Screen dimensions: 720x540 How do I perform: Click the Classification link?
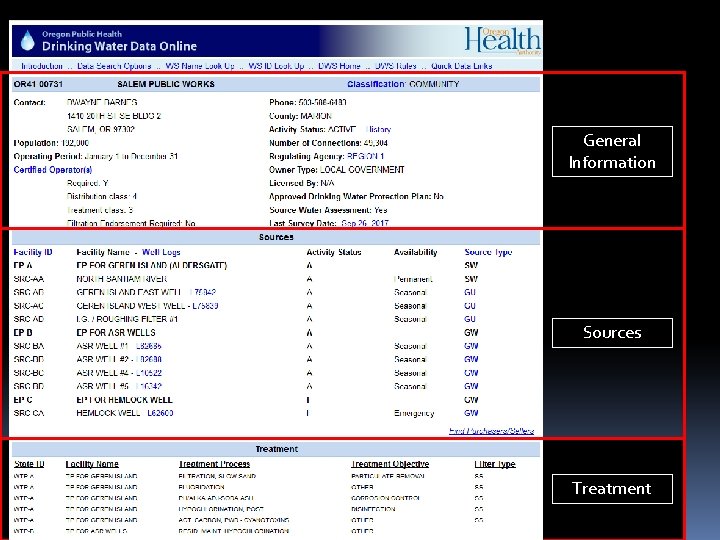[x=376, y=84]
